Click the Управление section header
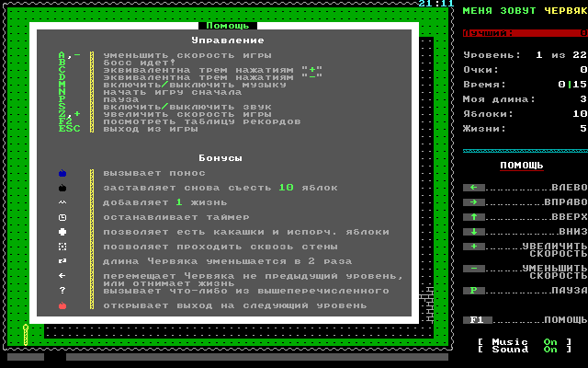 (x=228, y=40)
